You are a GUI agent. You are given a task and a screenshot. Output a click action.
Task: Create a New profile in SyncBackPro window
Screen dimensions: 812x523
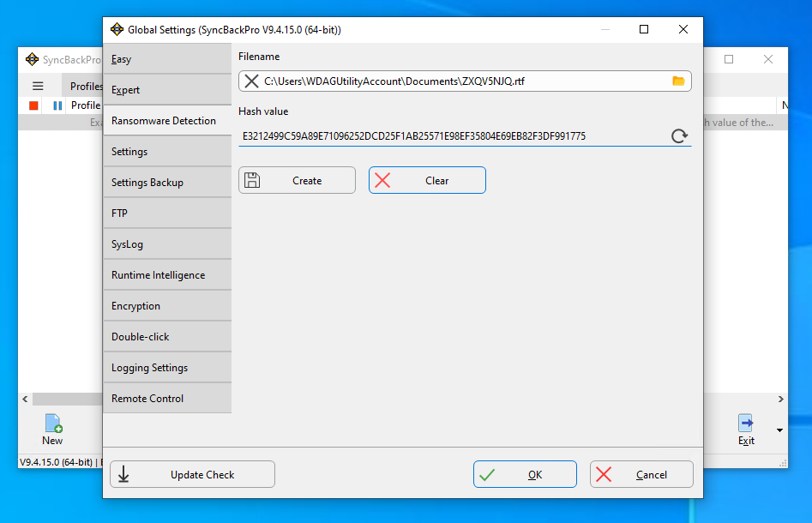pos(52,430)
